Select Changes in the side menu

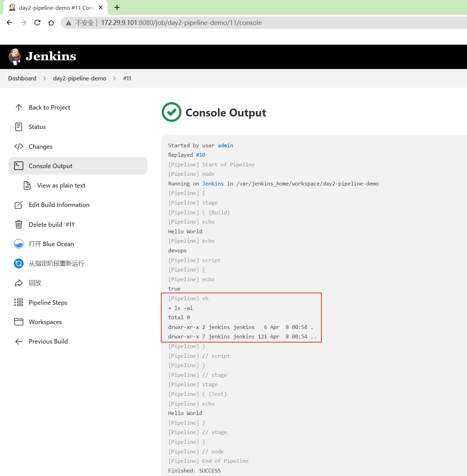(78, 146)
